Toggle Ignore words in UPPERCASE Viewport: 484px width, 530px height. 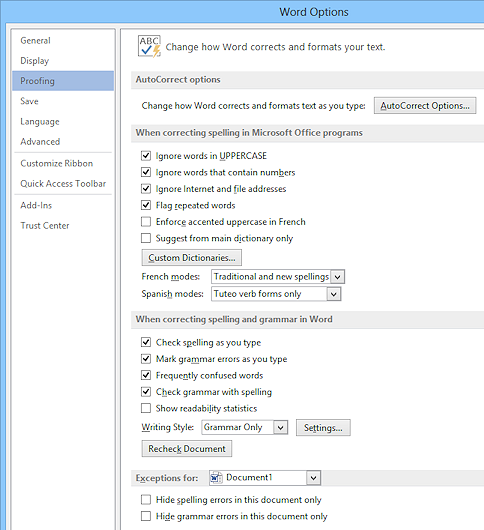[146, 156]
